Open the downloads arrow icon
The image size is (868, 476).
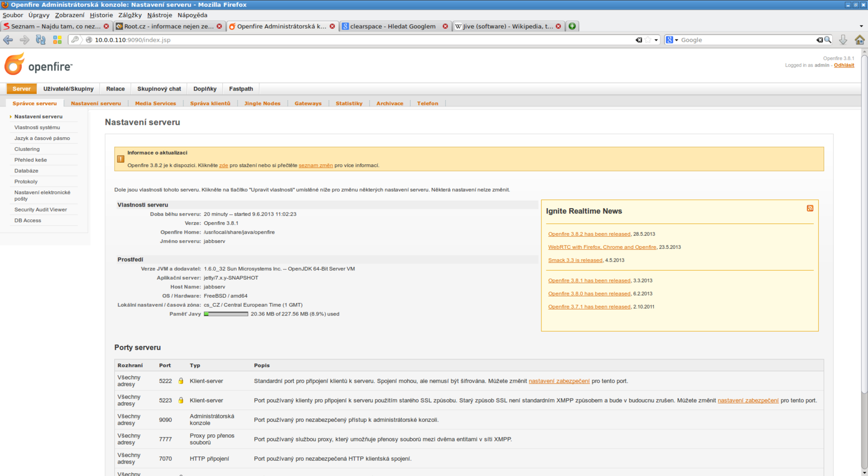pyautogui.click(x=843, y=40)
